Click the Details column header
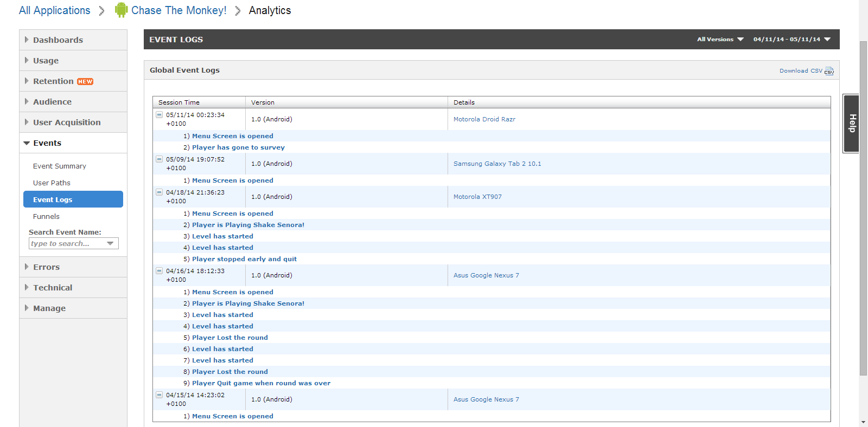868x427 pixels. (x=639, y=102)
